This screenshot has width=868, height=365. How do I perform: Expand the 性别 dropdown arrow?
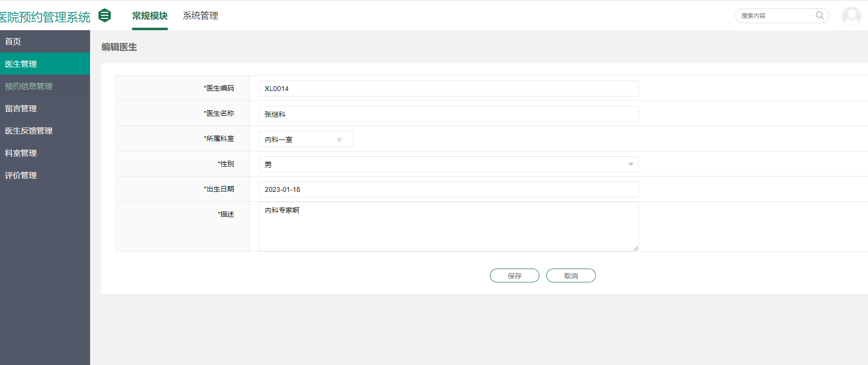tap(630, 164)
